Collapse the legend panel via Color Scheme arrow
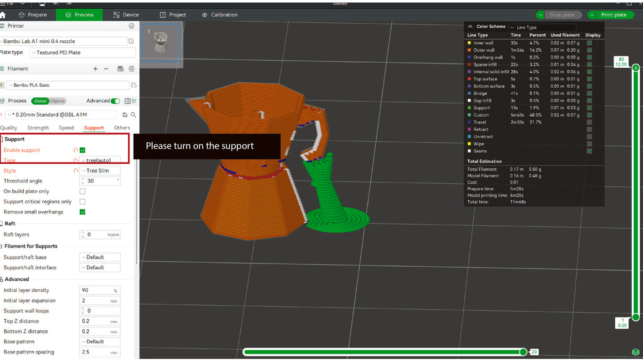This screenshot has width=643, height=364. (x=470, y=26)
